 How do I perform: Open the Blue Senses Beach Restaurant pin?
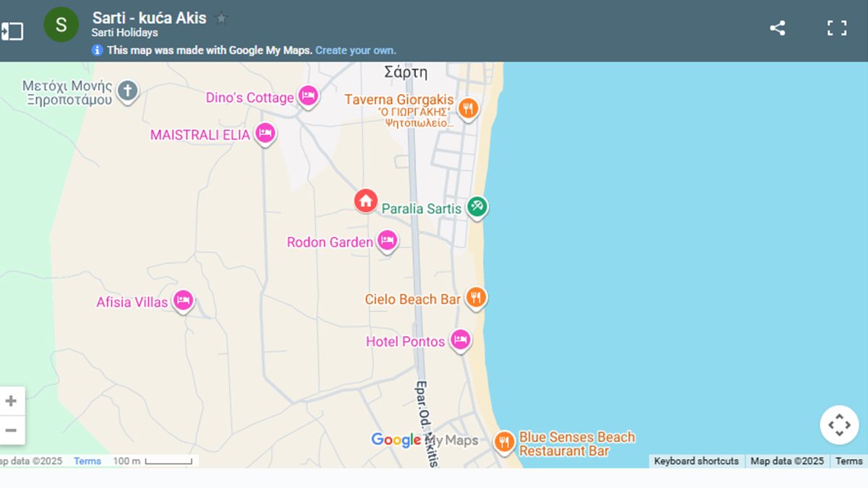(504, 440)
